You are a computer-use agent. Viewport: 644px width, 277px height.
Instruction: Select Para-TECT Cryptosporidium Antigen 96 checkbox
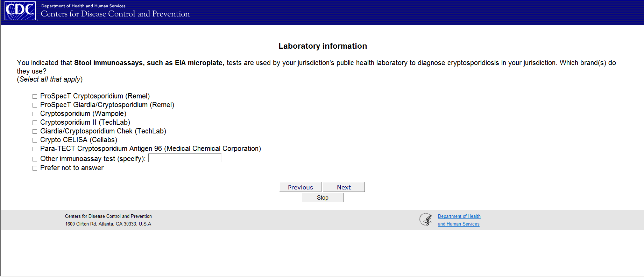click(x=35, y=149)
